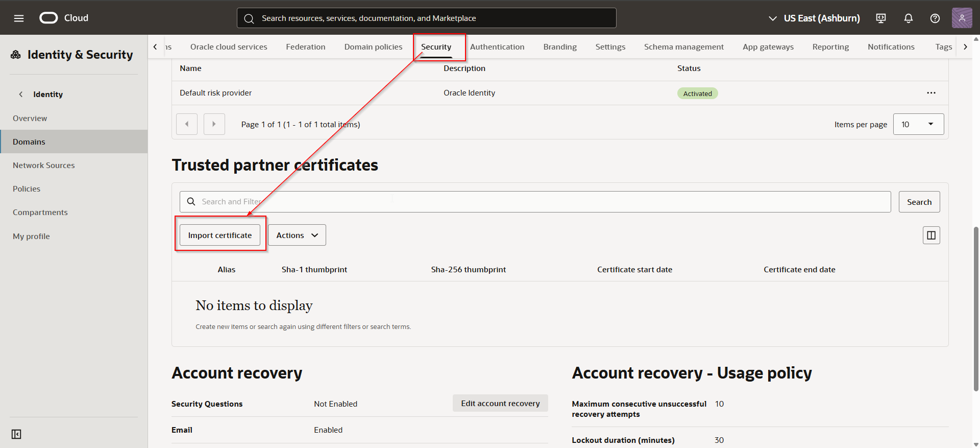Open the user profile avatar

tap(962, 18)
